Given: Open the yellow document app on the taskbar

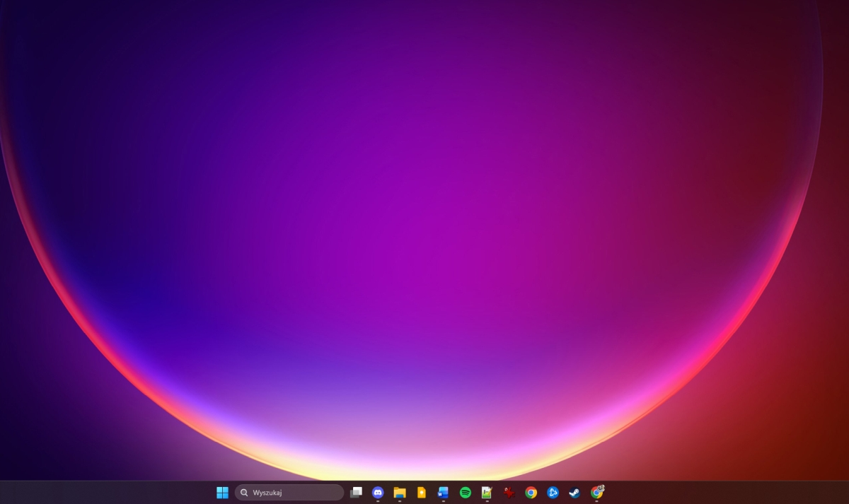Looking at the screenshot, I should [422, 491].
